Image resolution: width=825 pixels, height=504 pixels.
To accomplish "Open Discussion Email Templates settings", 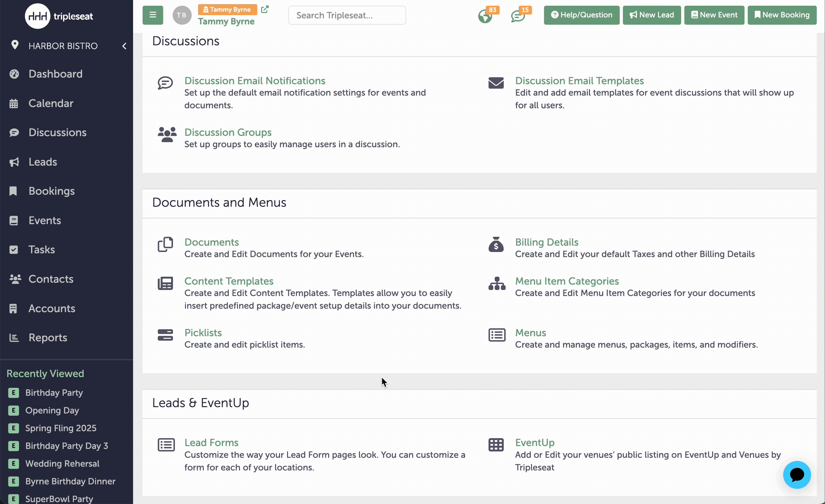I will click(x=579, y=81).
